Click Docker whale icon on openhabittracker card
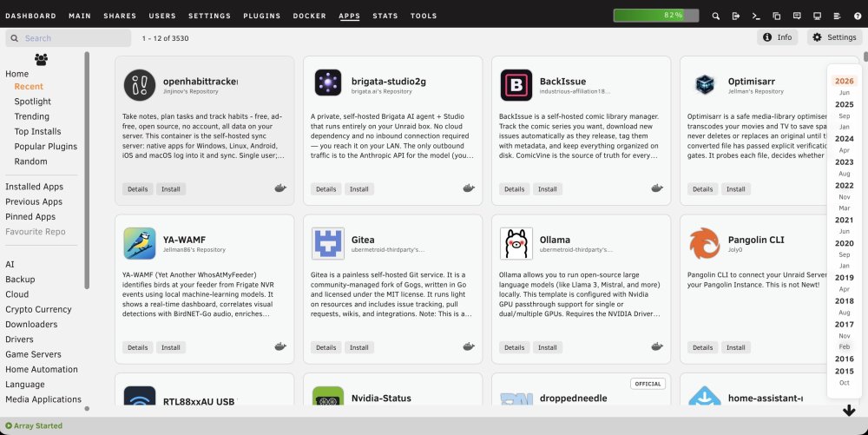Screen dimensions: 868x435 pyautogui.click(x=280, y=188)
